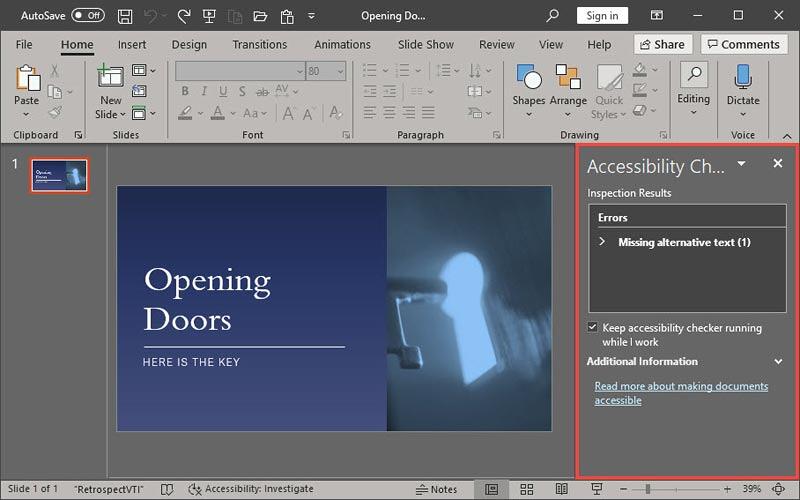The height and width of the screenshot is (500, 800).
Task: Switch to the Design tab
Action: click(189, 45)
